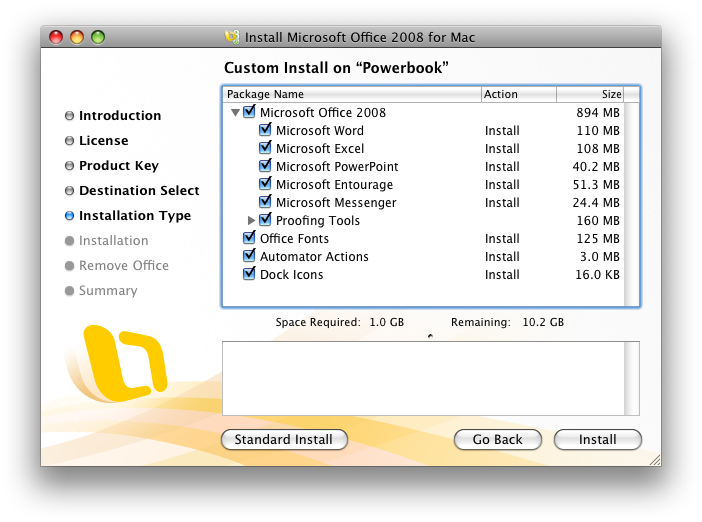Uncheck the Microsoft Office 2008 checkbox
The image size is (702, 522).
[x=249, y=111]
